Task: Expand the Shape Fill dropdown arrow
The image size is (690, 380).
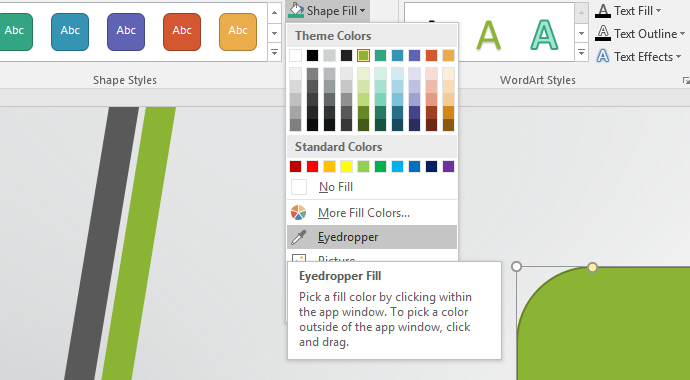Action: (362, 11)
